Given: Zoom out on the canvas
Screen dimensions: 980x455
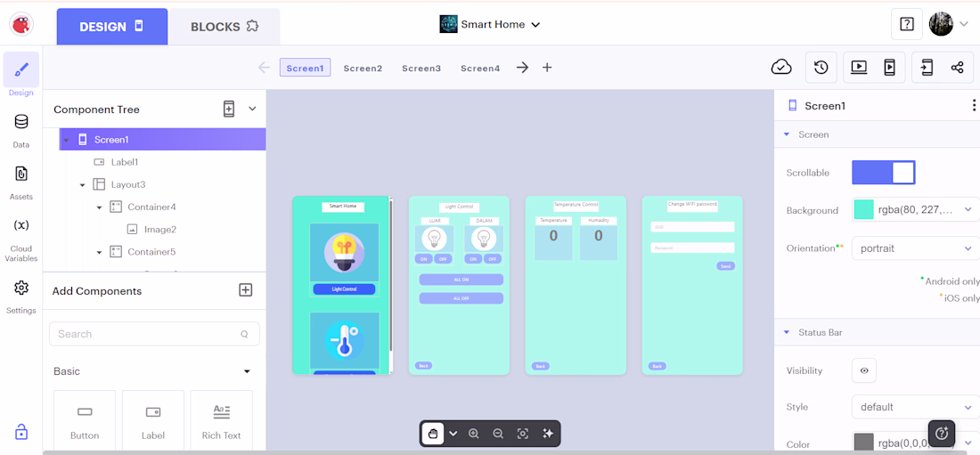Looking at the screenshot, I should point(498,433).
